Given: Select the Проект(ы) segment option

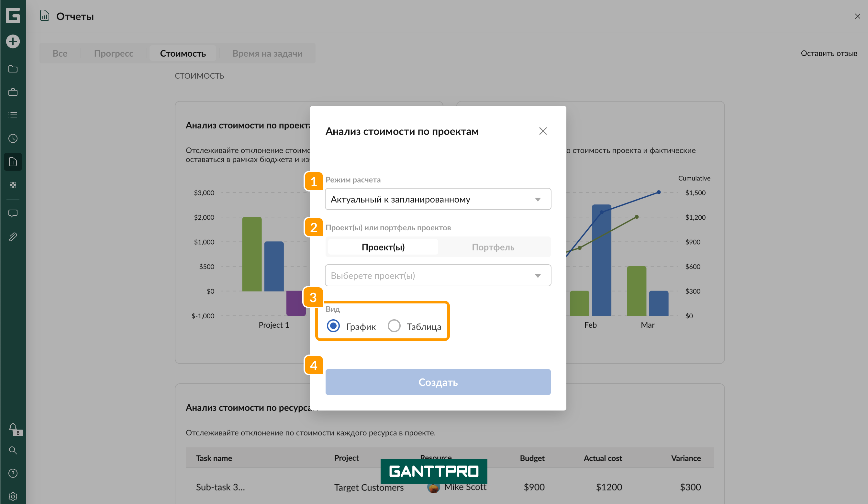Looking at the screenshot, I should 383,247.
